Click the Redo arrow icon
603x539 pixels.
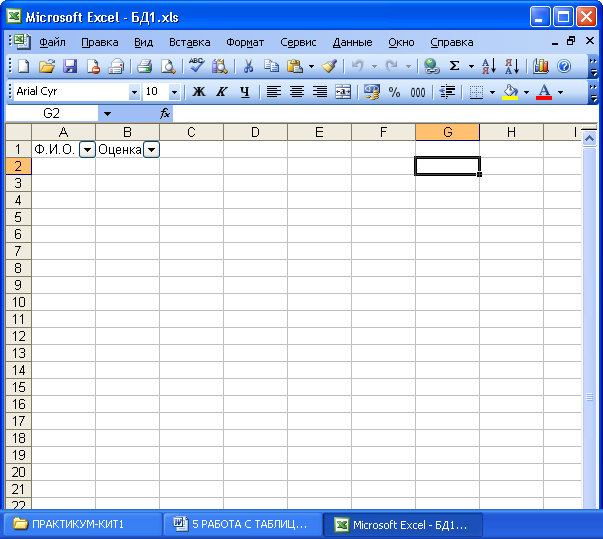coord(391,66)
